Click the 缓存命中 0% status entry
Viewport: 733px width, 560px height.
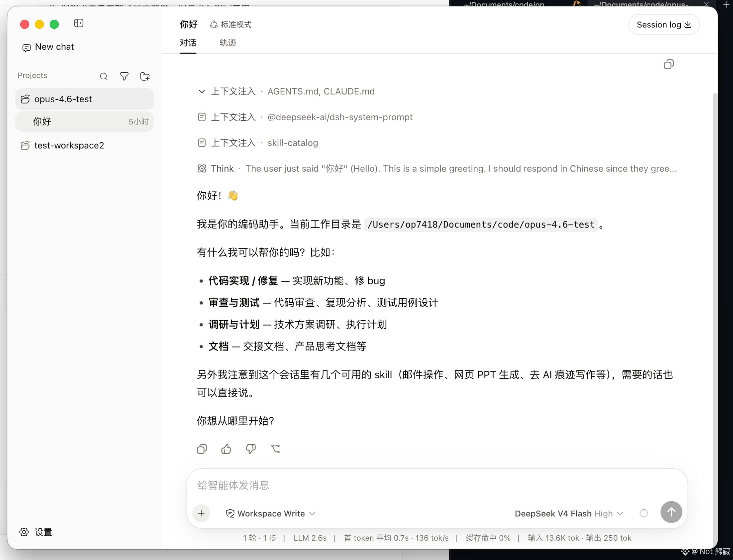click(x=488, y=538)
